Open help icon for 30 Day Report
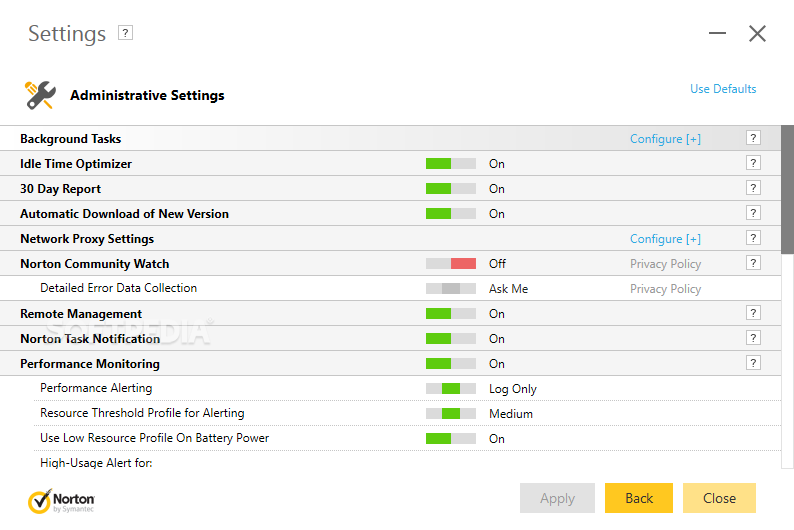The height and width of the screenshot is (530, 794). point(753,188)
